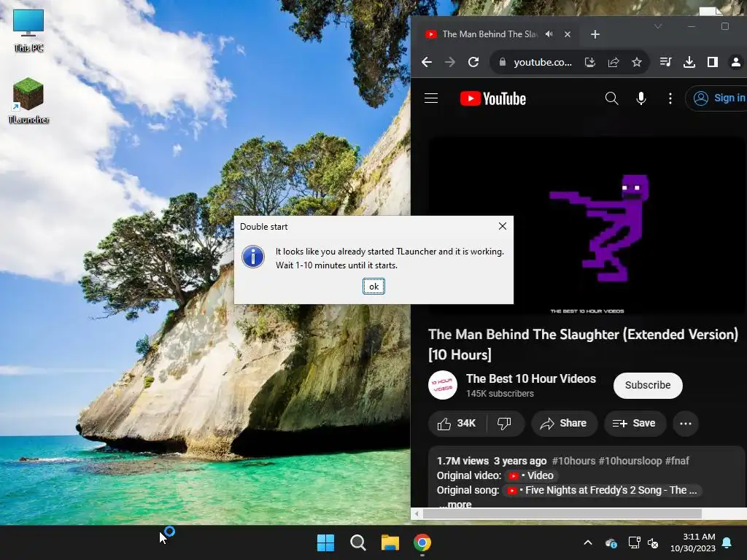
Task: Like the video (34K)
Action: 457,424
